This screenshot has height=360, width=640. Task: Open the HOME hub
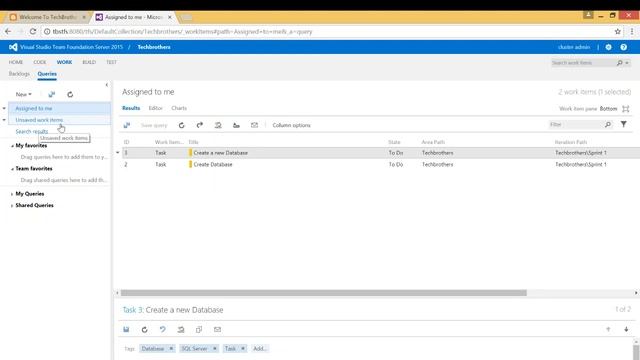pyautogui.click(x=16, y=62)
